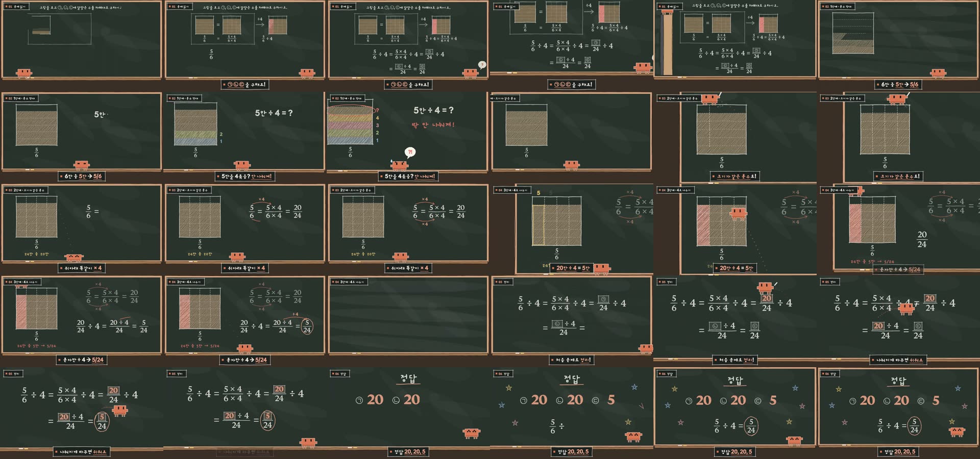Click the '?!' speech bubble above the mascot
980x459 pixels.
[x=410, y=152]
